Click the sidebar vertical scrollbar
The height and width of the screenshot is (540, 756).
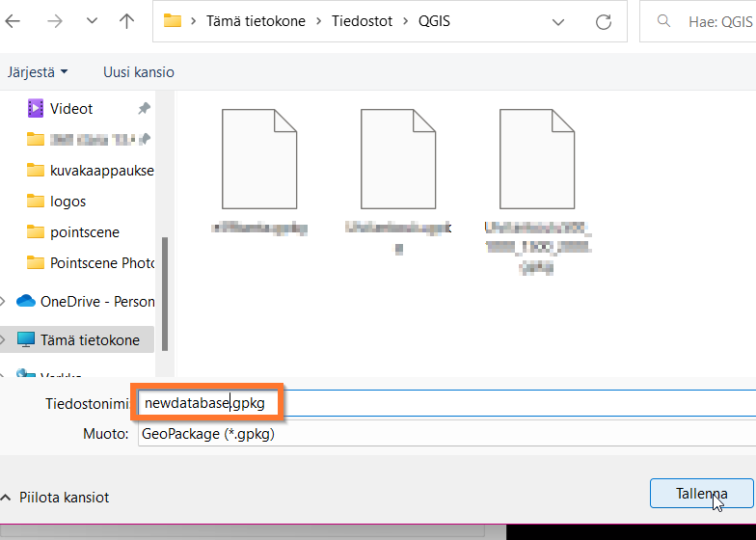[x=165, y=294]
